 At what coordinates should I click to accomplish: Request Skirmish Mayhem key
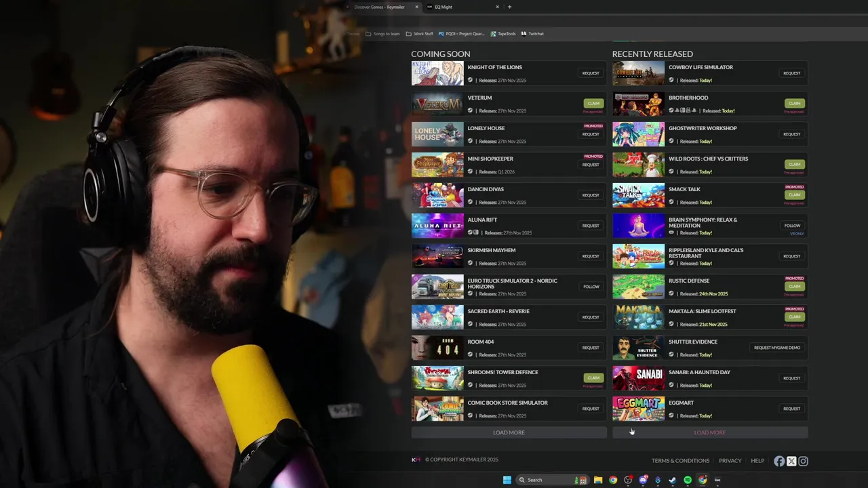point(591,256)
